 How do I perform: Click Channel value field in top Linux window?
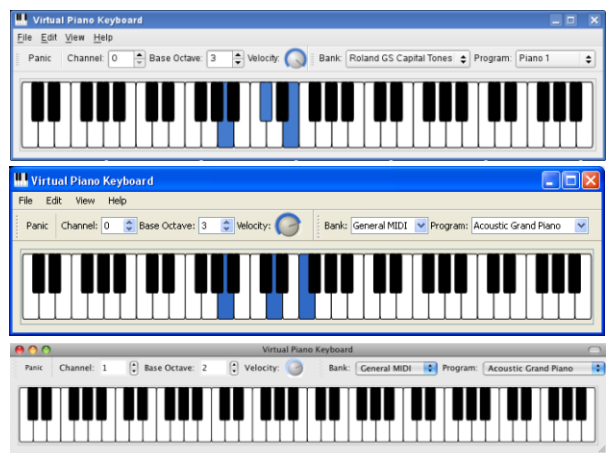(x=121, y=58)
